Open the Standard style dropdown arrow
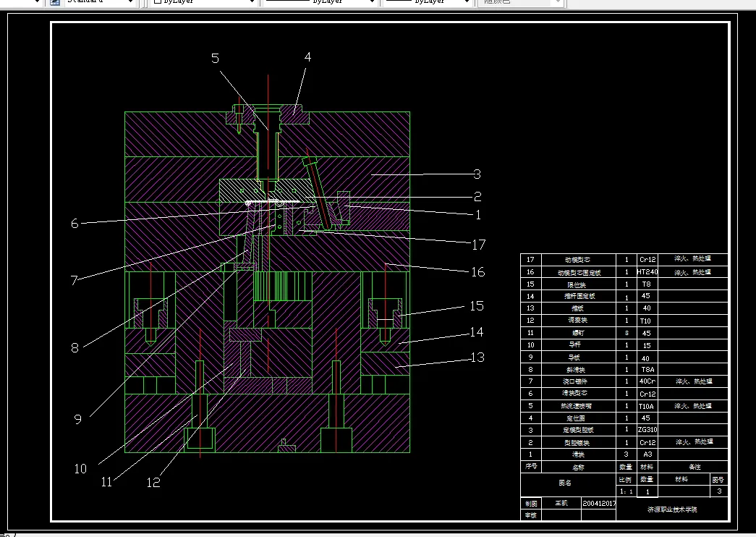Screen dimensions: 756x537 point(130,2)
